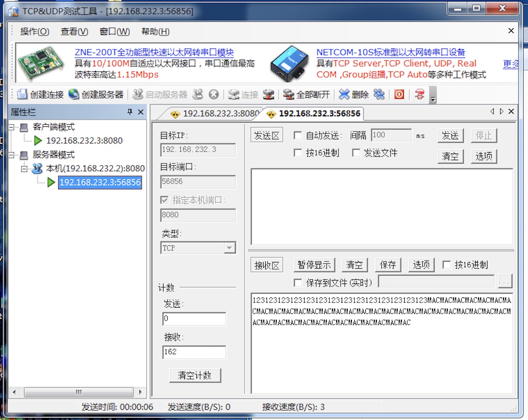Screen dimensions: 528x420
Task: Click the left tab-scroll arrow
Action: pos(492,112)
